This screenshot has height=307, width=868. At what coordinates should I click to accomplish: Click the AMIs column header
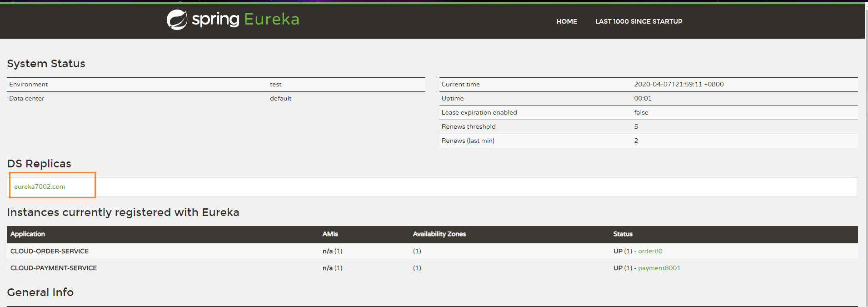pos(330,234)
